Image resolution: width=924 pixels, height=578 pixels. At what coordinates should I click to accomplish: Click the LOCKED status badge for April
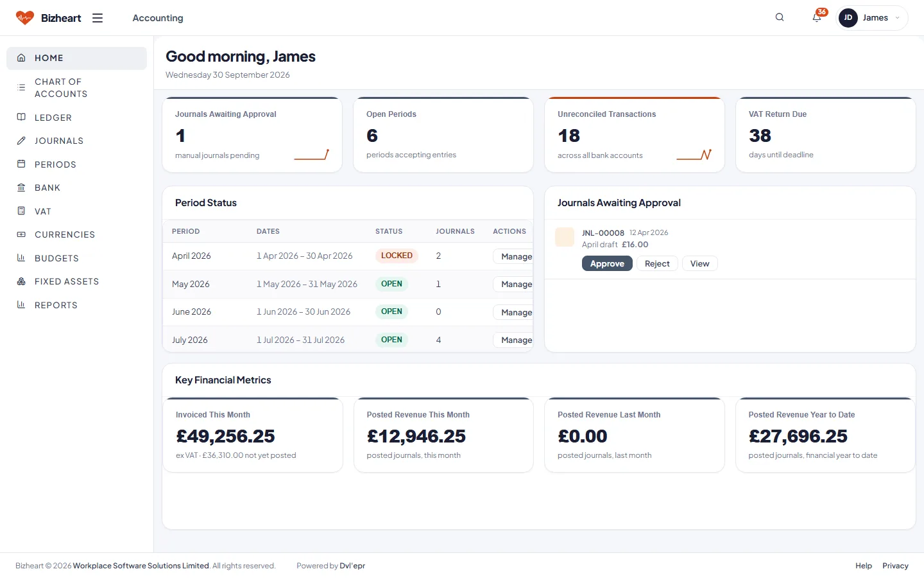tap(397, 256)
